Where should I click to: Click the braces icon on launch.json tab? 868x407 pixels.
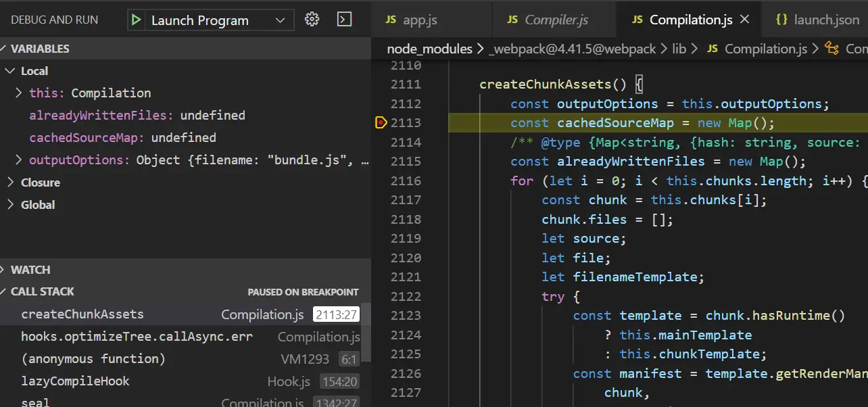782,20
